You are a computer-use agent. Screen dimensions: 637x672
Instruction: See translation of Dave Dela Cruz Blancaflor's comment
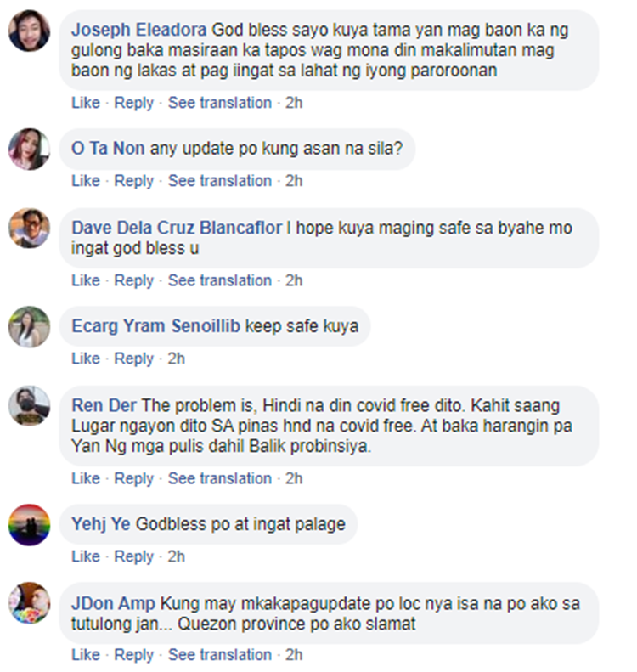220,280
